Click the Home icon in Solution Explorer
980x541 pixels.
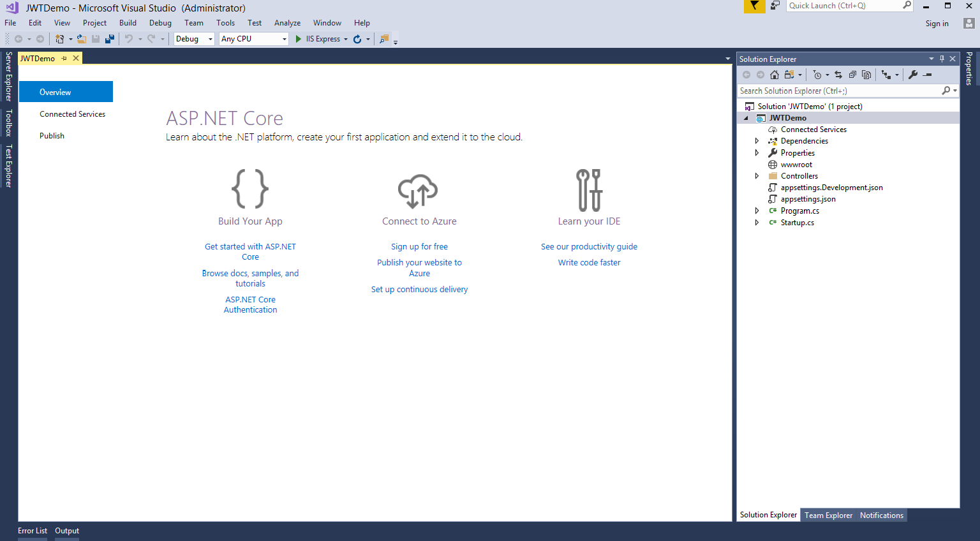774,75
